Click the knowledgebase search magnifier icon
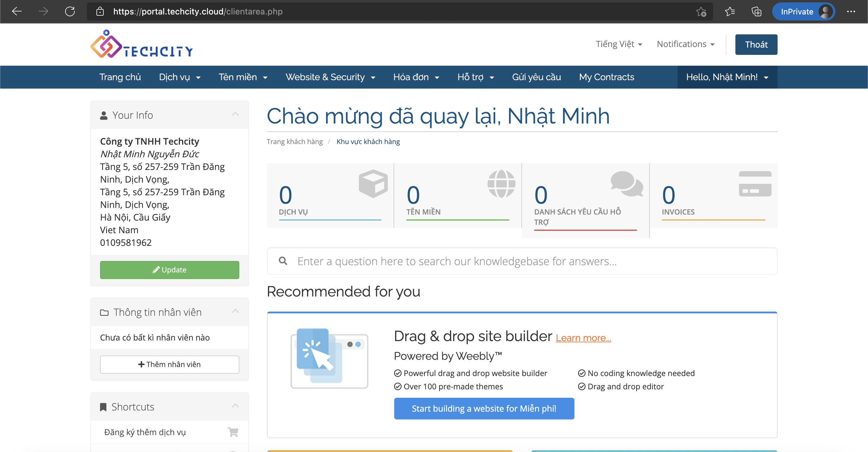The width and height of the screenshot is (868, 452). [283, 261]
